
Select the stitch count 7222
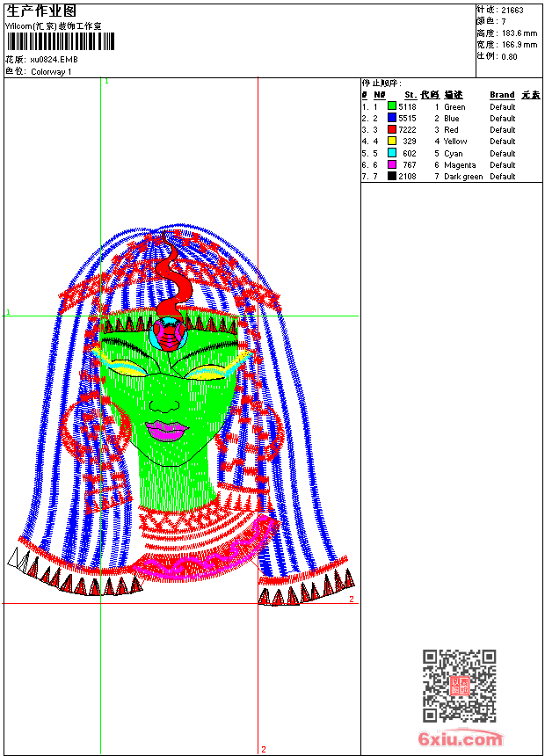[x=407, y=130]
